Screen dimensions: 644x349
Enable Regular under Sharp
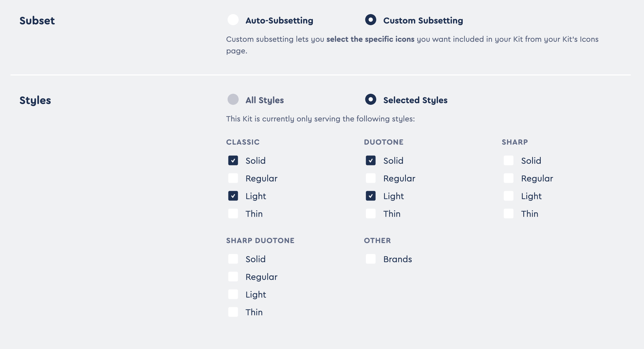(509, 178)
